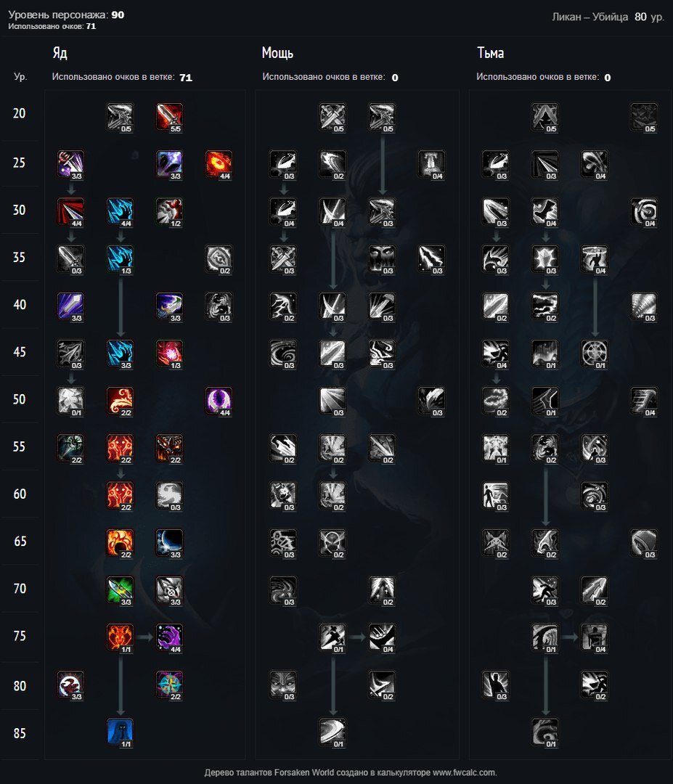This screenshot has height=784, width=673.
Task: Select the purple orb talent 4/4 at level 50
Action: 219,401
